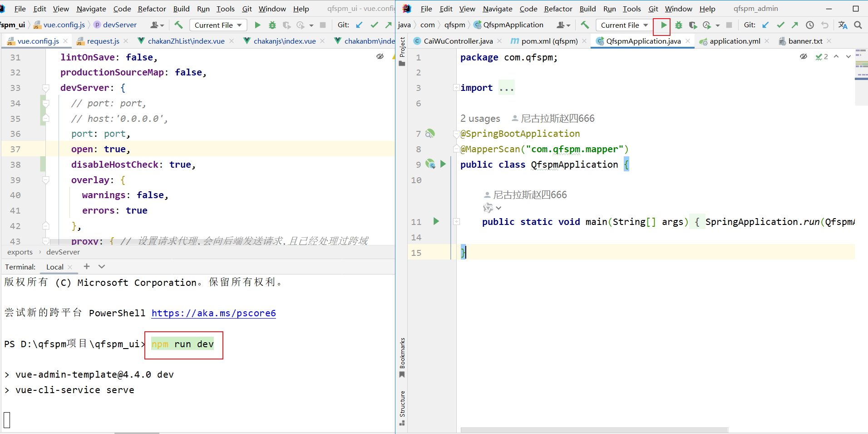Image resolution: width=868 pixels, height=434 pixels.
Task: Open the inlay hints chevron under the author name
Action: tap(498, 208)
